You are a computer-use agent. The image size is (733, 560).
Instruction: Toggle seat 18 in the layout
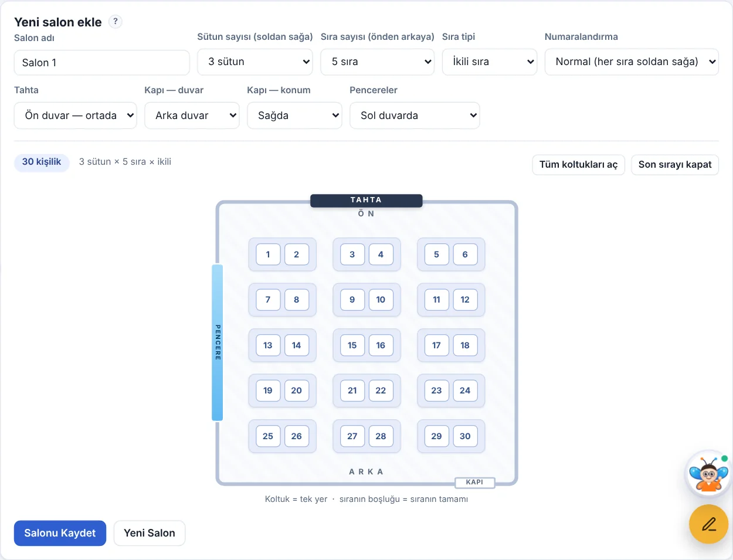click(465, 345)
